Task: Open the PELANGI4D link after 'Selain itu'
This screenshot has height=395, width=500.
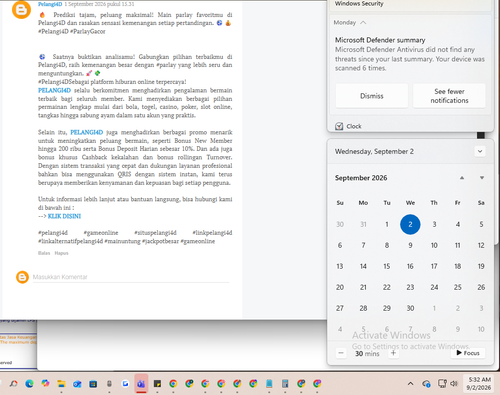Action: (x=87, y=132)
